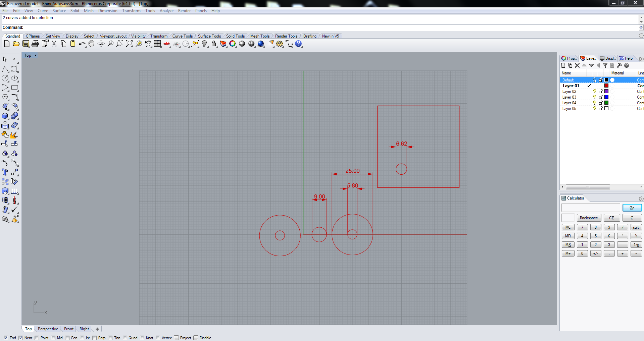
Task: Click the Print icon
Action: [x=35, y=44]
